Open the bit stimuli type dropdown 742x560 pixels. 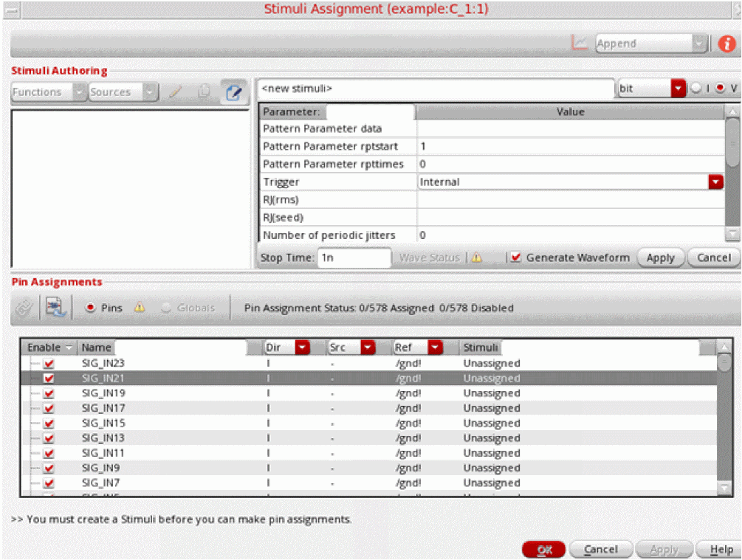coord(678,89)
